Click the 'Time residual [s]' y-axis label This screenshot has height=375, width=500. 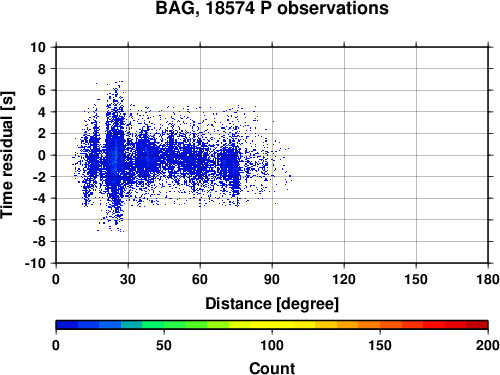[x=7, y=155]
